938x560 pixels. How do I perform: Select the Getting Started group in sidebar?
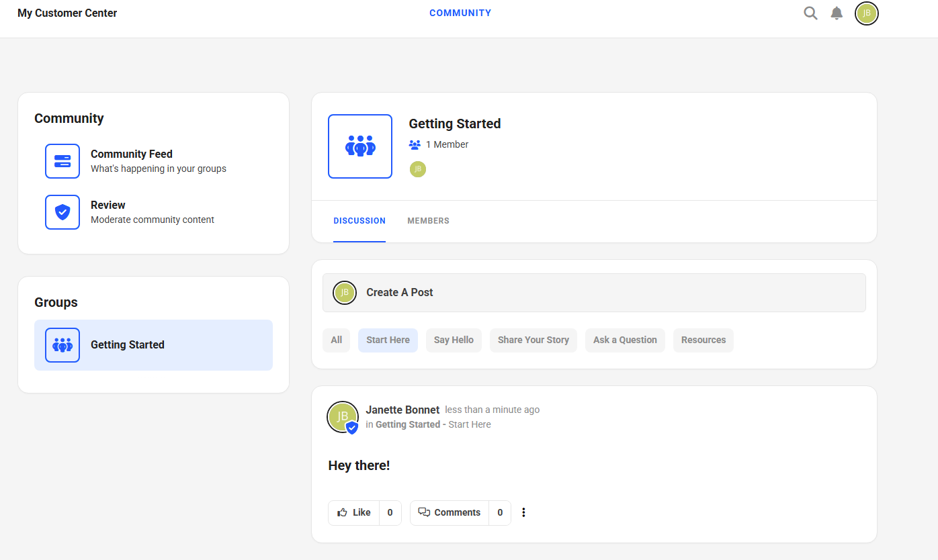click(x=153, y=345)
